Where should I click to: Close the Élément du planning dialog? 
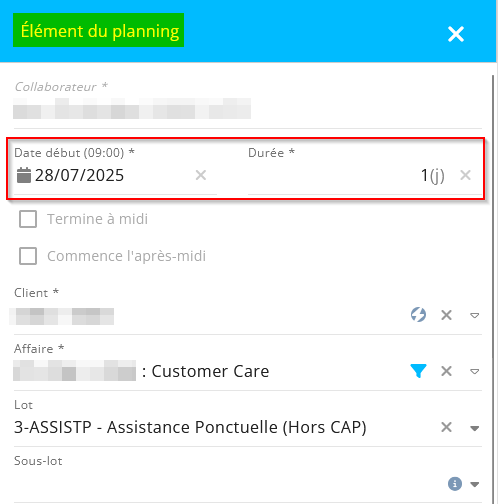tap(456, 34)
